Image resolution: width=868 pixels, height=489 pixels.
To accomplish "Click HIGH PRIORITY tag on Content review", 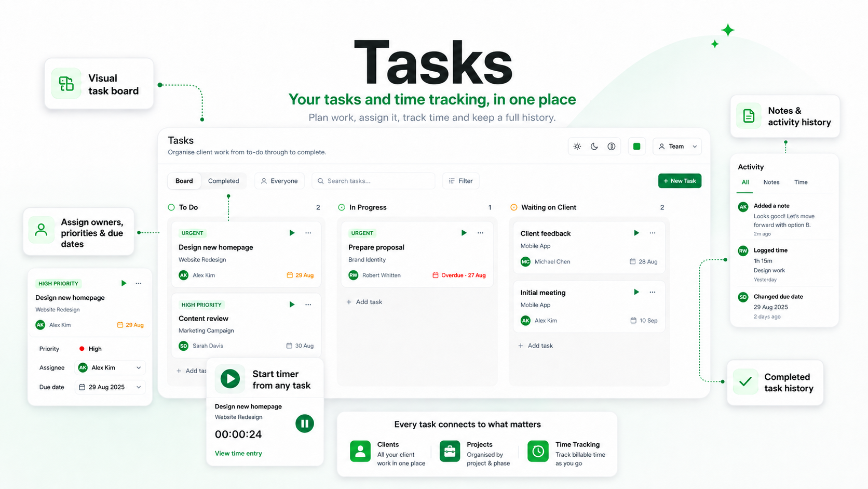I will (x=201, y=305).
